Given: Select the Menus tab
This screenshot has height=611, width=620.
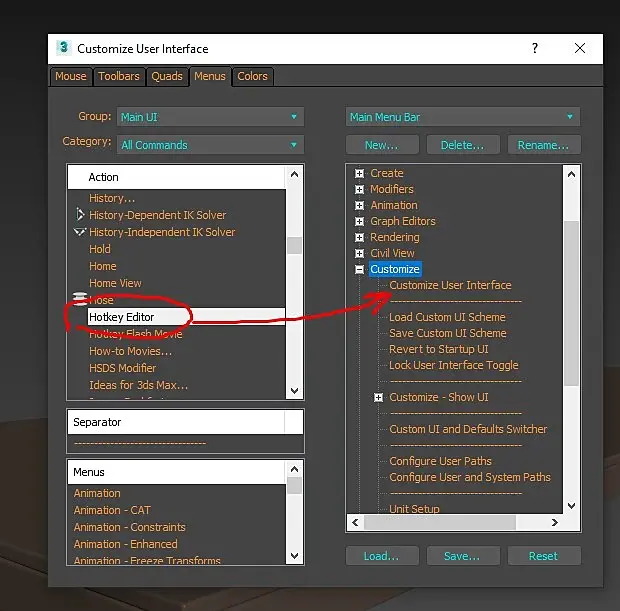Looking at the screenshot, I should click(x=210, y=76).
